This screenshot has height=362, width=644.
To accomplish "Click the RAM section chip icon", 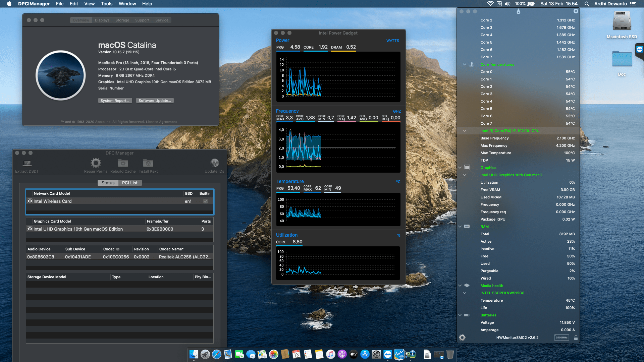I will [467, 227].
